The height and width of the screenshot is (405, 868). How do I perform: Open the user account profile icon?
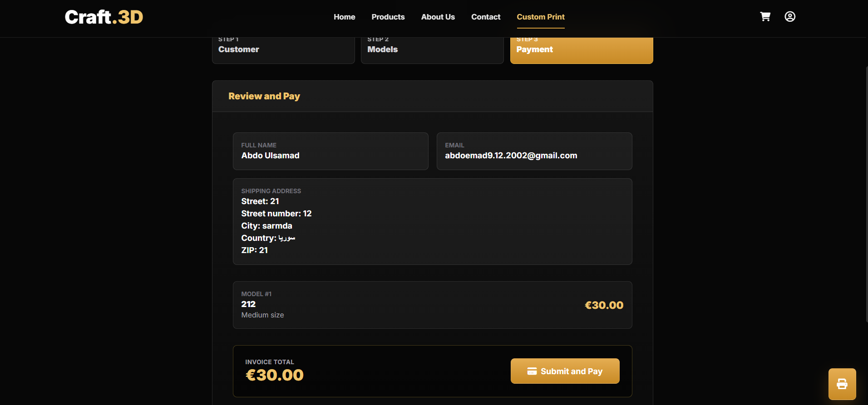790,17
